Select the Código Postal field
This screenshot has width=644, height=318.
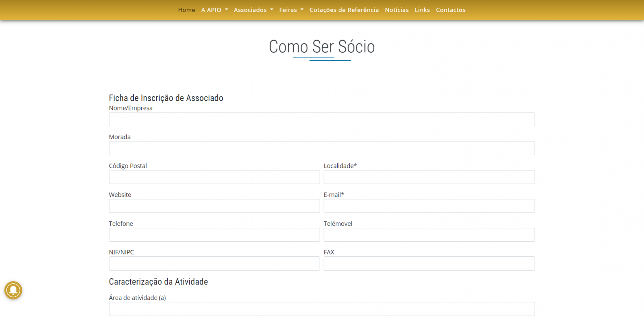(214, 177)
